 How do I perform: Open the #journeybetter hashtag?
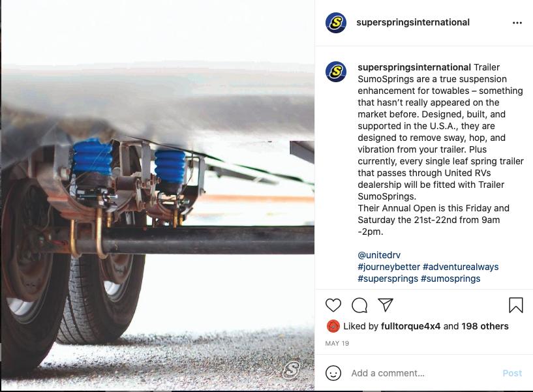click(389, 267)
